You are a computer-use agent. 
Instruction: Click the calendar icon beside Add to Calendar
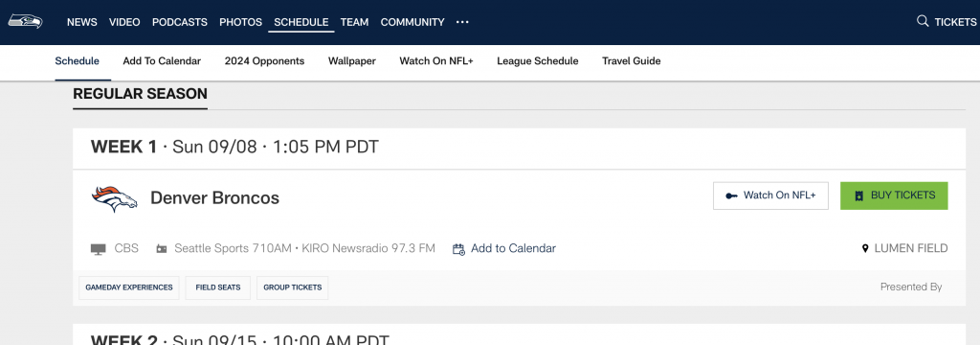pos(458,249)
